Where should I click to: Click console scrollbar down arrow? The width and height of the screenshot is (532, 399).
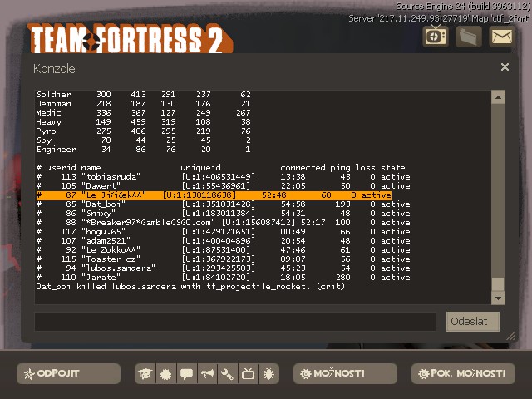[498, 298]
